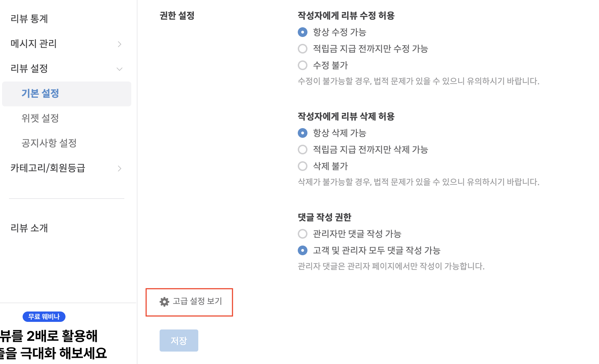The width and height of the screenshot is (599, 364).
Task: Open the 기본 설정 submenu item
Action: (x=40, y=94)
